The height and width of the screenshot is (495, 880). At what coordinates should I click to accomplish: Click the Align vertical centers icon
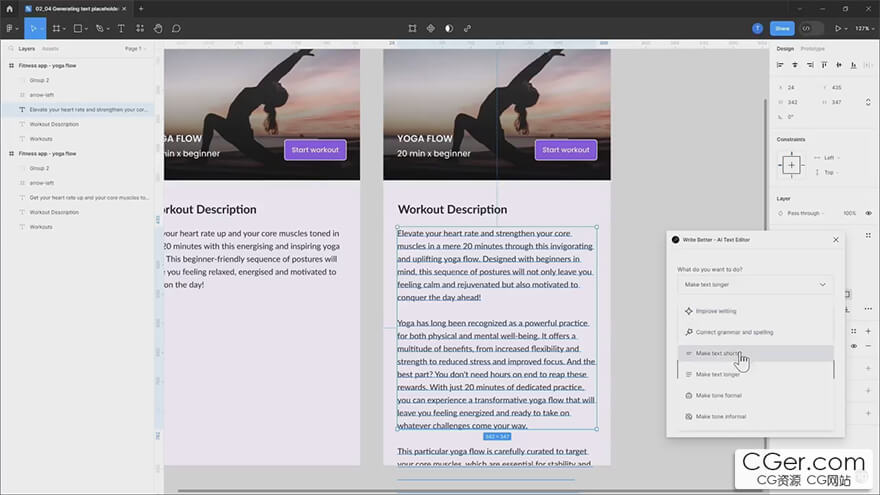(839, 65)
